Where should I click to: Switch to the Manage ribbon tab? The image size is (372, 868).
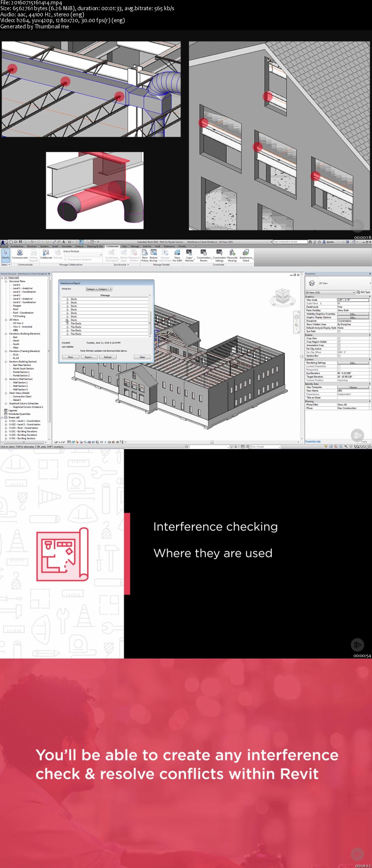135,246
